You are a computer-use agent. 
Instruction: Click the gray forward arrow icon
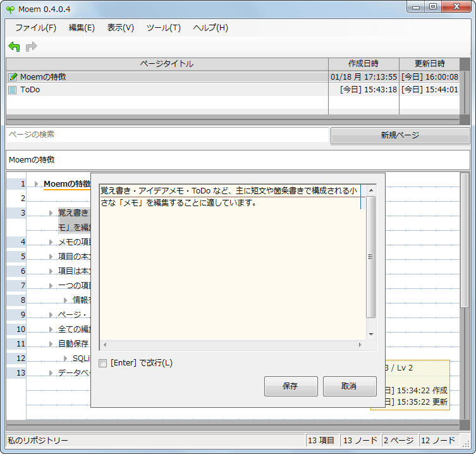click(x=31, y=46)
